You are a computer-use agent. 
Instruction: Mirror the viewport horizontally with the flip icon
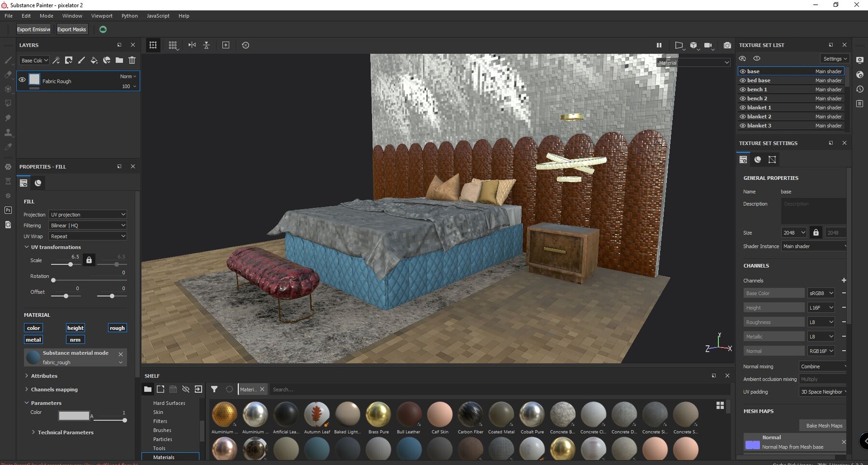tap(192, 45)
